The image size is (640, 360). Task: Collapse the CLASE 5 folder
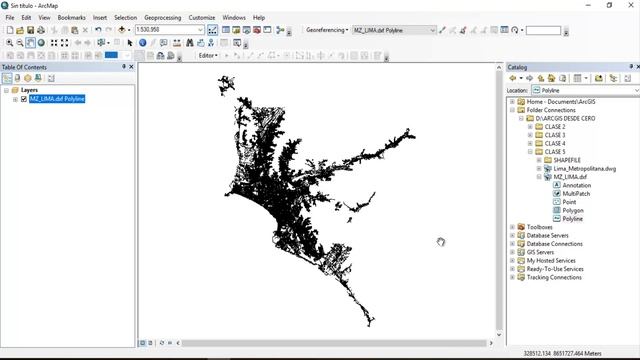[530, 152]
